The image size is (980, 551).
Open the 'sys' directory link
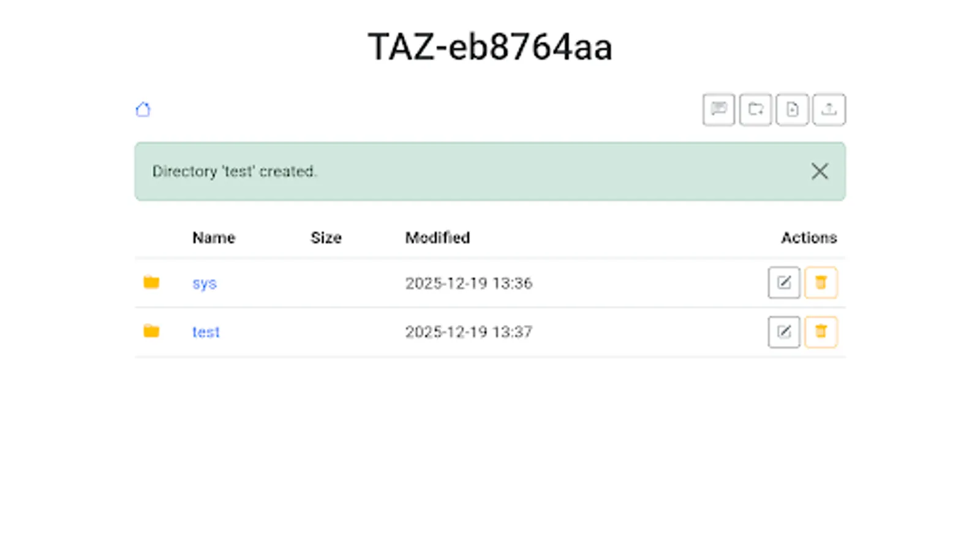[203, 283]
